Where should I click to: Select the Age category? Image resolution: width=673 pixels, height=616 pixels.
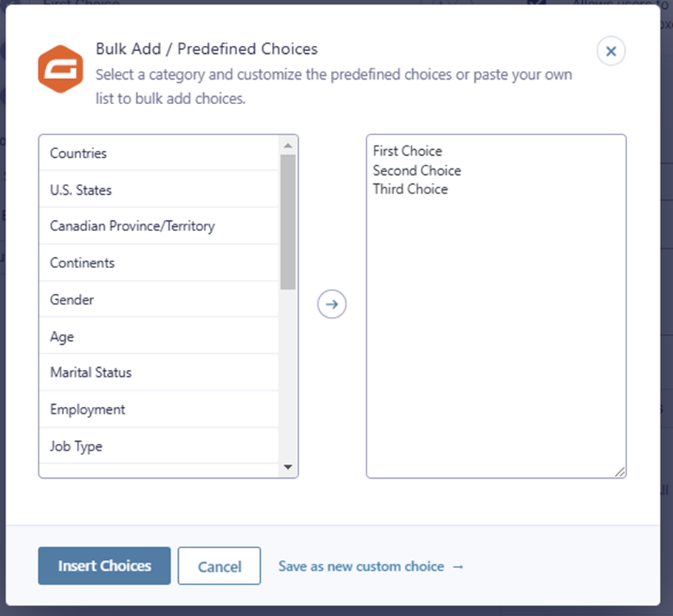[62, 337]
